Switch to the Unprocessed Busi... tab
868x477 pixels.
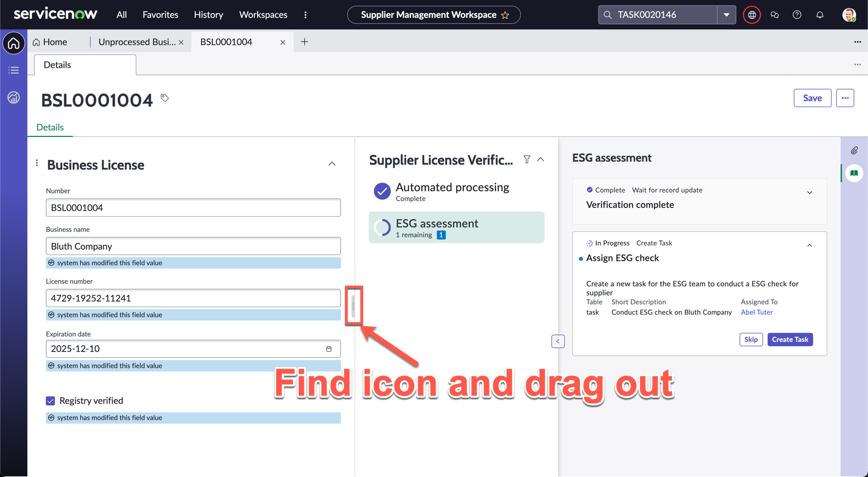137,42
